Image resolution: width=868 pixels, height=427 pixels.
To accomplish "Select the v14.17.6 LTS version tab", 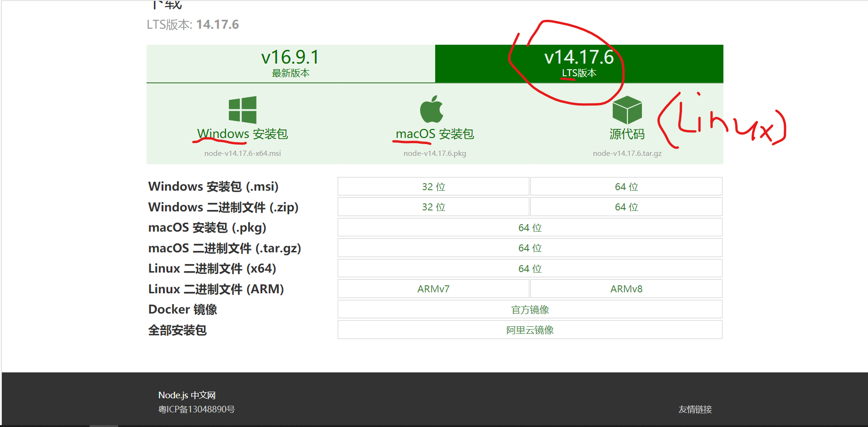I will coord(579,64).
